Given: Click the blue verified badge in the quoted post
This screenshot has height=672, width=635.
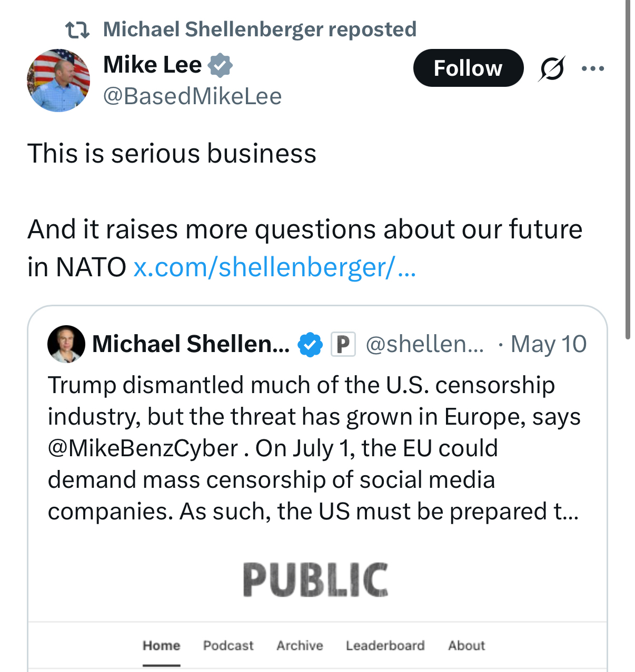Looking at the screenshot, I should pyautogui.click(x=310, y=345).
